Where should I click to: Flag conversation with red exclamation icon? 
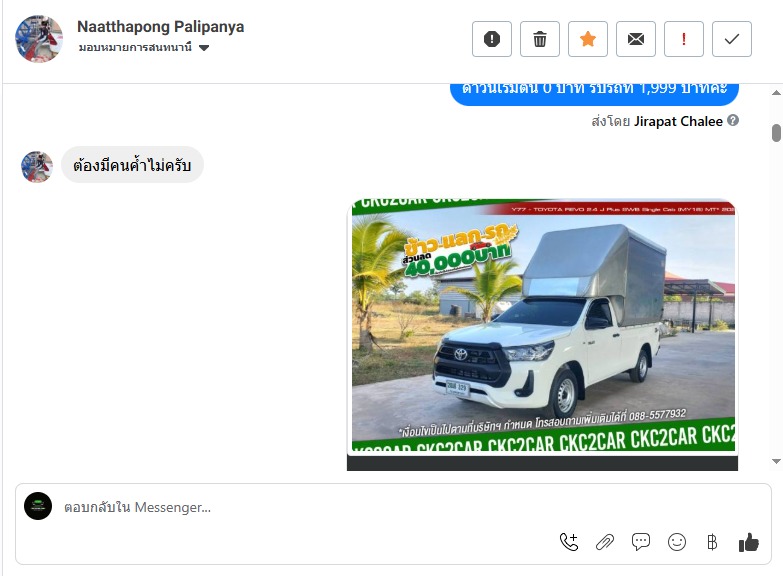point(684,39)
